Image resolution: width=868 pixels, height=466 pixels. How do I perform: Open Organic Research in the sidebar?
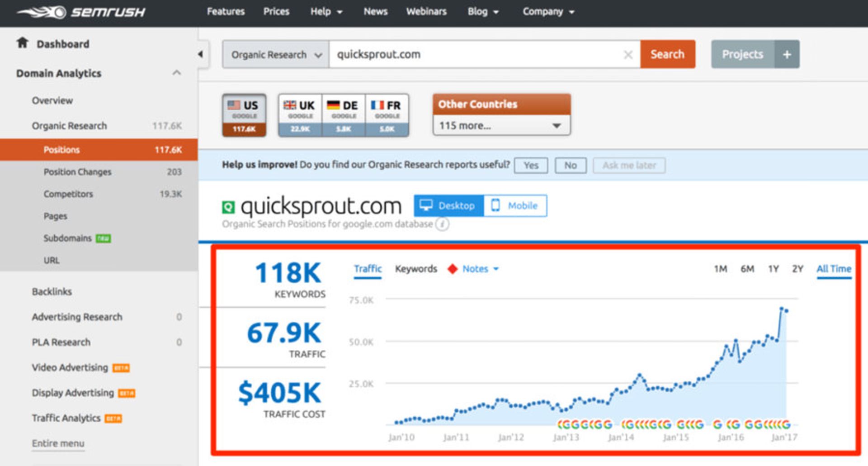[69, 126]
